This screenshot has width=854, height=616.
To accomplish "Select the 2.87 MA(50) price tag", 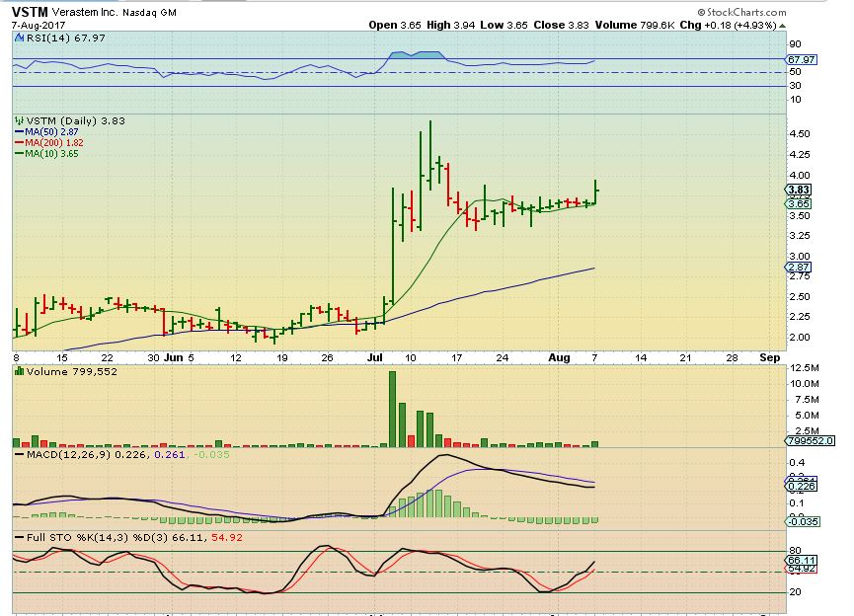I will 800,268.
